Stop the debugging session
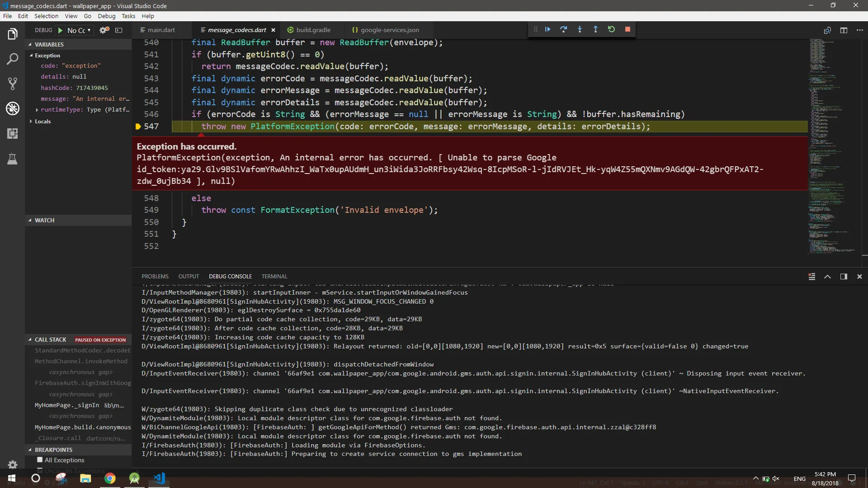 pos(627,29)
